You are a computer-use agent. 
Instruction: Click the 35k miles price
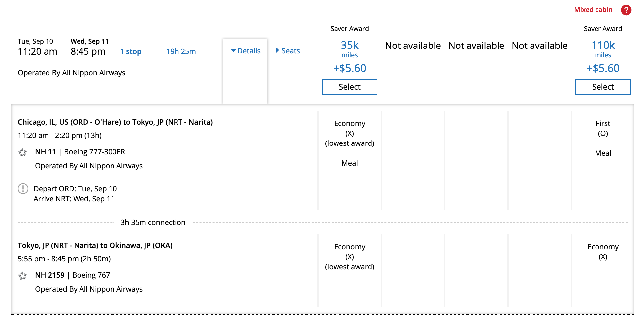tap(349, 45)
